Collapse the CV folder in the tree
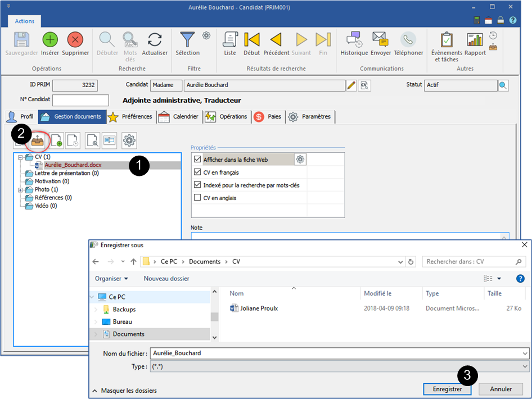The width and height of the screenshot is (532, 399). click(20, 157)
